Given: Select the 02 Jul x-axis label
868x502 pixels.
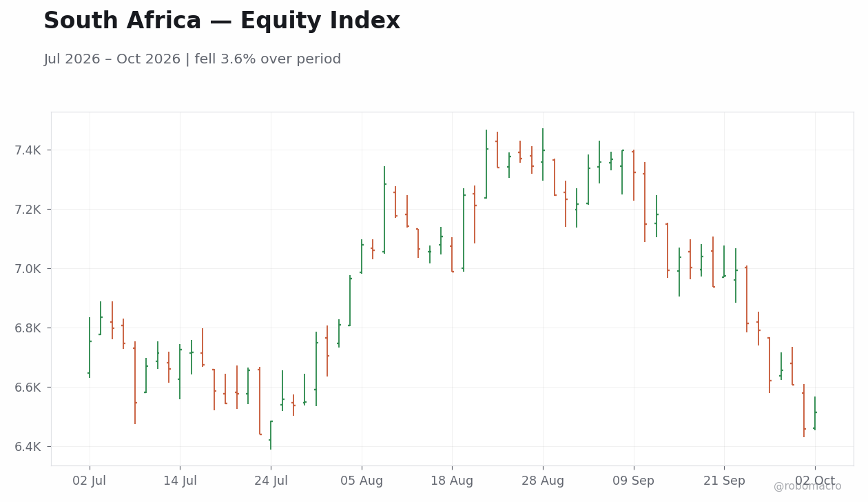Looking at the screenshot, I should [90, 481].
